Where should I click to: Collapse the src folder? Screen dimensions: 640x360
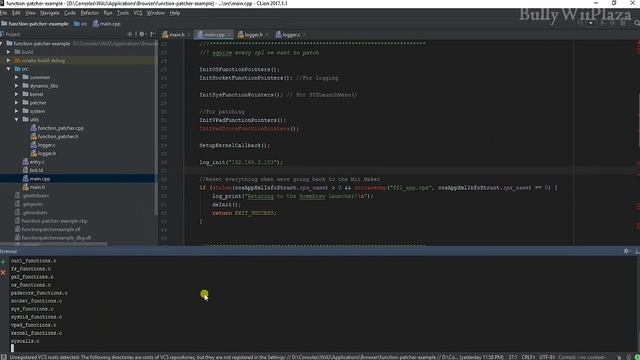tap(9, 69)
